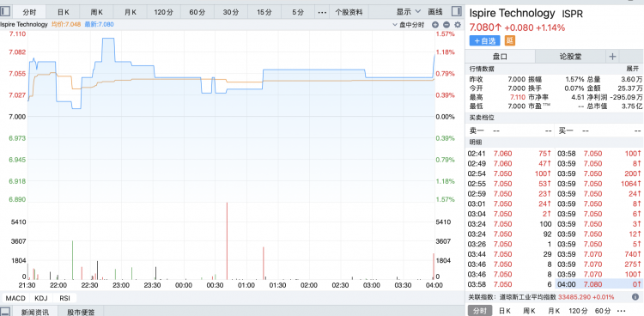Select the 04:00 7.080 trade row

coord(599,284)
